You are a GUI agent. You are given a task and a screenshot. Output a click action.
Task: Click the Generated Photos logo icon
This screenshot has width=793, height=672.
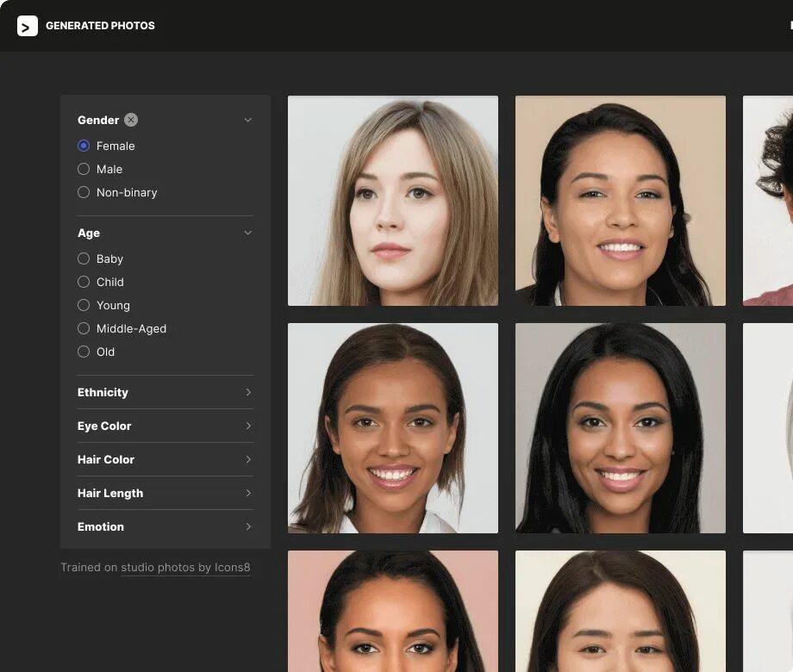(28, 26)
